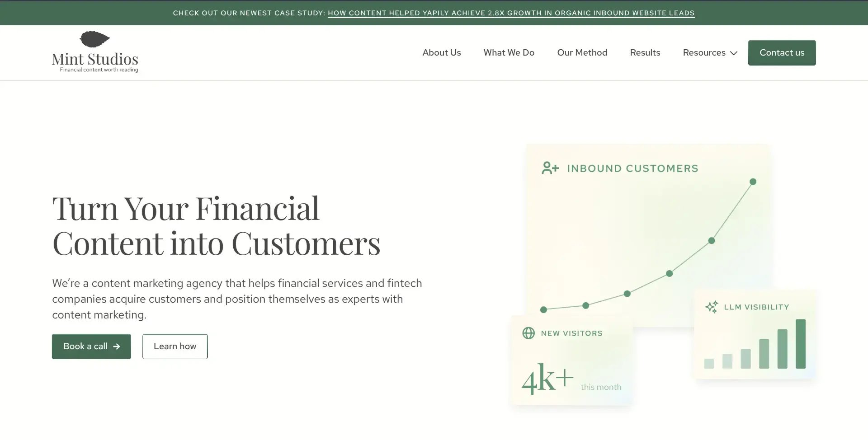Go to the What We Do page
This screenshot has height=440, width=868.
pos(509,53)
